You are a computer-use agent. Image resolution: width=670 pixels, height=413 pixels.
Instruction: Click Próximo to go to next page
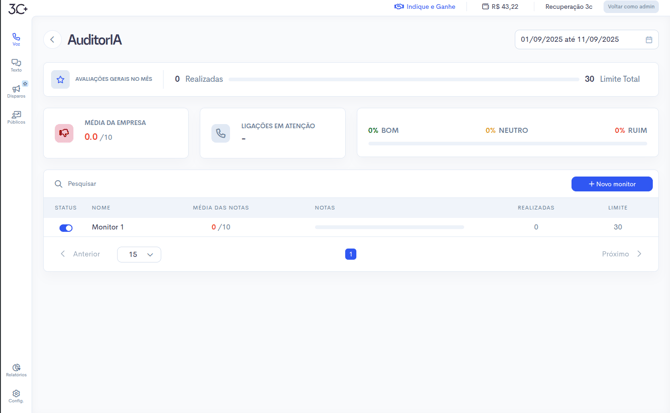click(621, 254)
